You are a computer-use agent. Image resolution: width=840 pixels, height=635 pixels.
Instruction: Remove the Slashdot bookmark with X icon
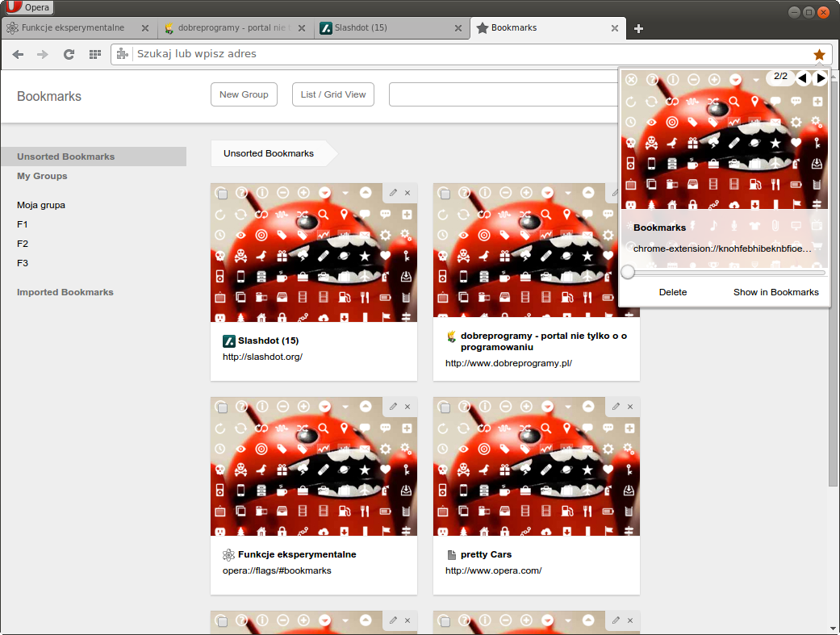click(x=407, y=193)
